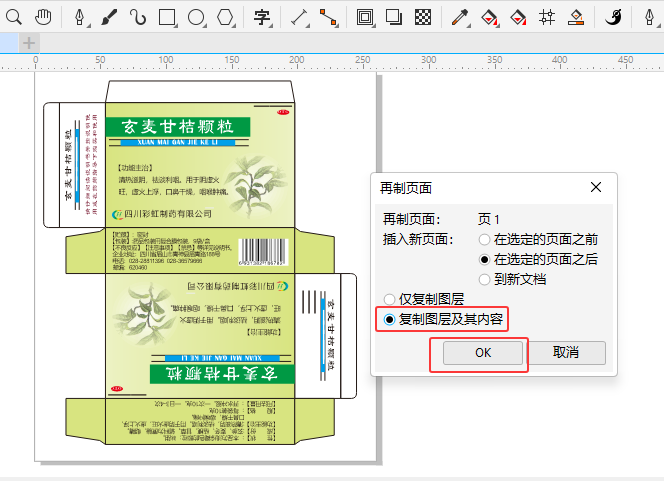The height and width of the screenshot is (481, 664).
Task: Select the Pen tool after the hand tool
Action: point(80,17)
